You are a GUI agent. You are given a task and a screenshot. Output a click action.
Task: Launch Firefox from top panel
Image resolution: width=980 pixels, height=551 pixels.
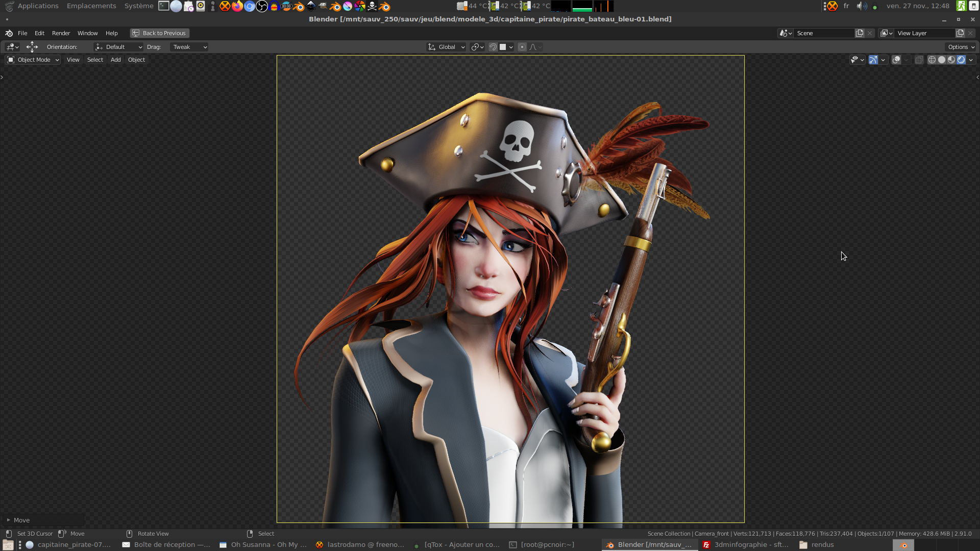click(237, 6)
